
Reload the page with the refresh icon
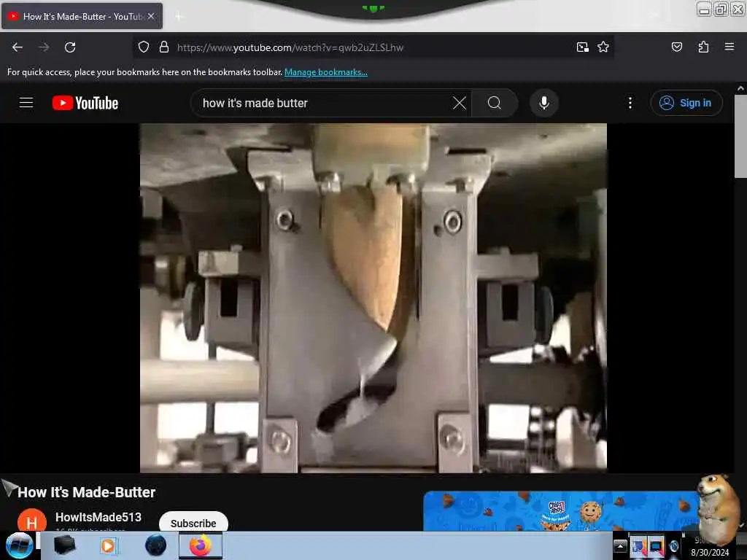(70, 47)
